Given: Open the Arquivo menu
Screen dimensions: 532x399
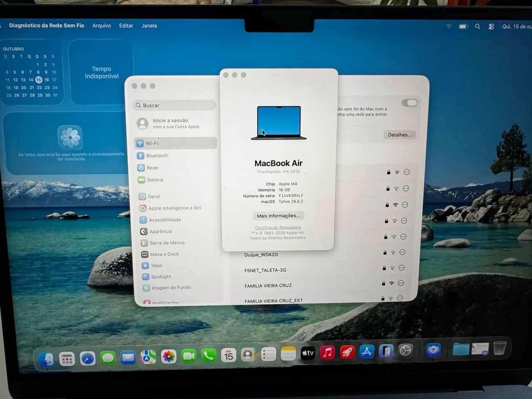Looking at the screenshot, I should click(101, 26).
